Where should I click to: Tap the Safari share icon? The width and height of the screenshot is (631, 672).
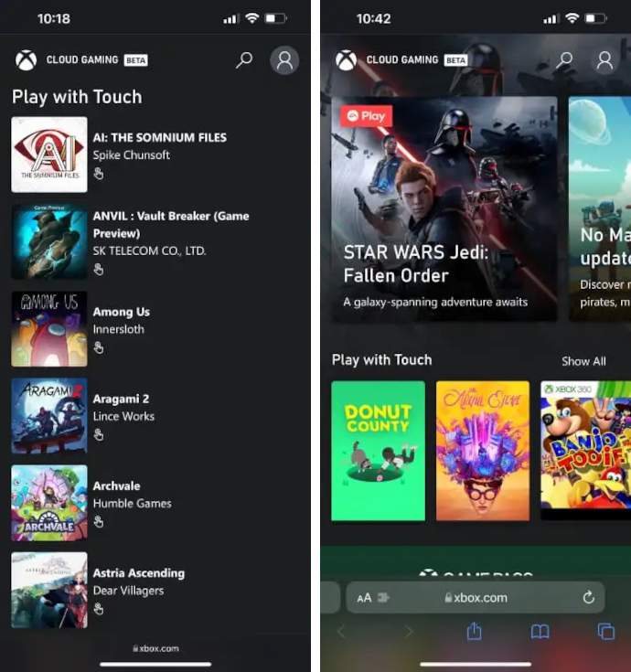tap(474, 631)
